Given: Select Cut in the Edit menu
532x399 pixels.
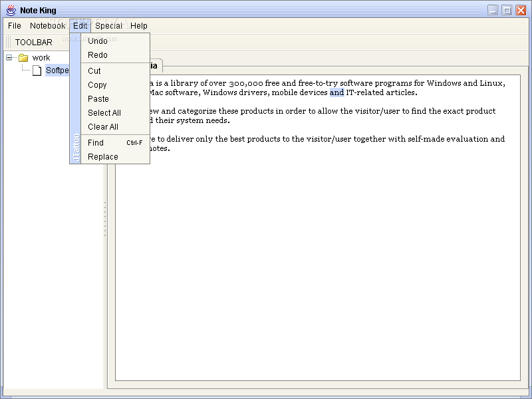Looking at the screenshot, I should click(x=115, y=71).
